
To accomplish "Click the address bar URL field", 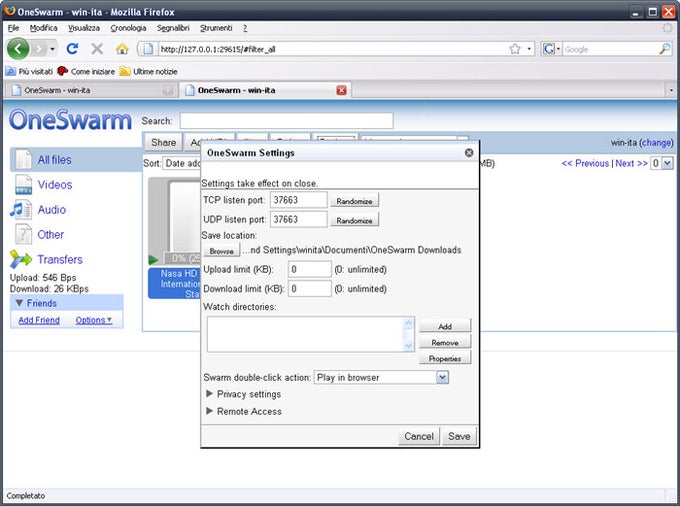I will point(332,49).
